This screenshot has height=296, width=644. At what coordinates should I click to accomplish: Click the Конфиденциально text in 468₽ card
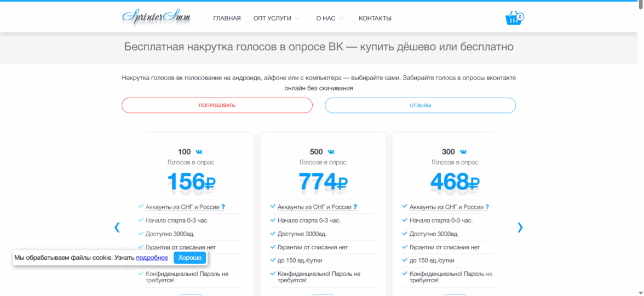coord(451,277)
